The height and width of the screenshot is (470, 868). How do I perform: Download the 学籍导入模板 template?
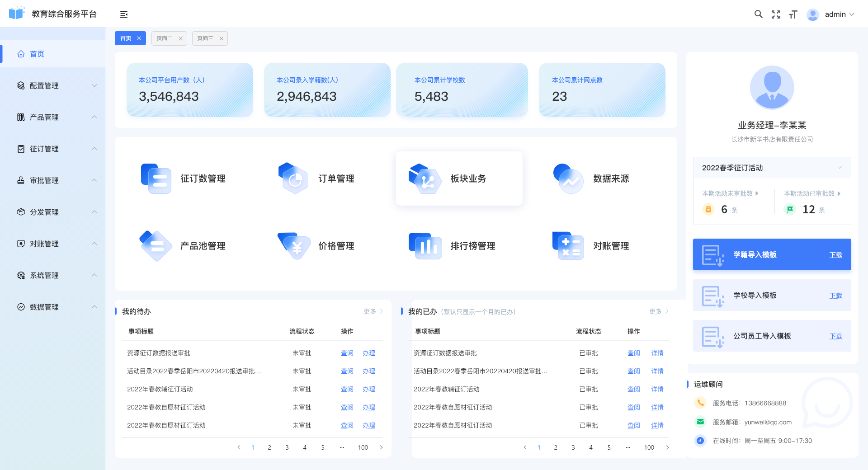835,255
